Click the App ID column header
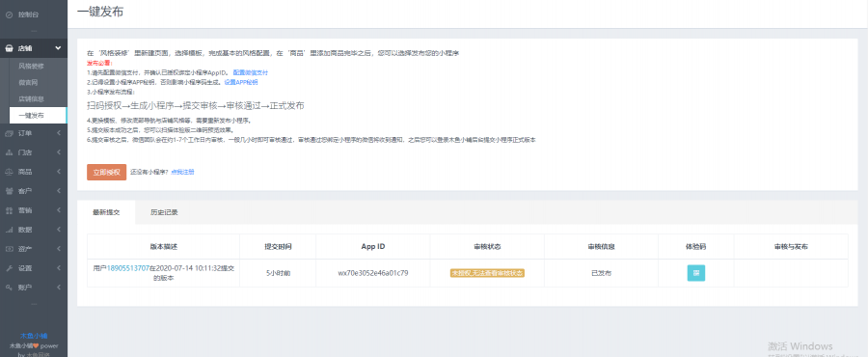The width and height of the screenshot is (868, 357). (373, 246)
